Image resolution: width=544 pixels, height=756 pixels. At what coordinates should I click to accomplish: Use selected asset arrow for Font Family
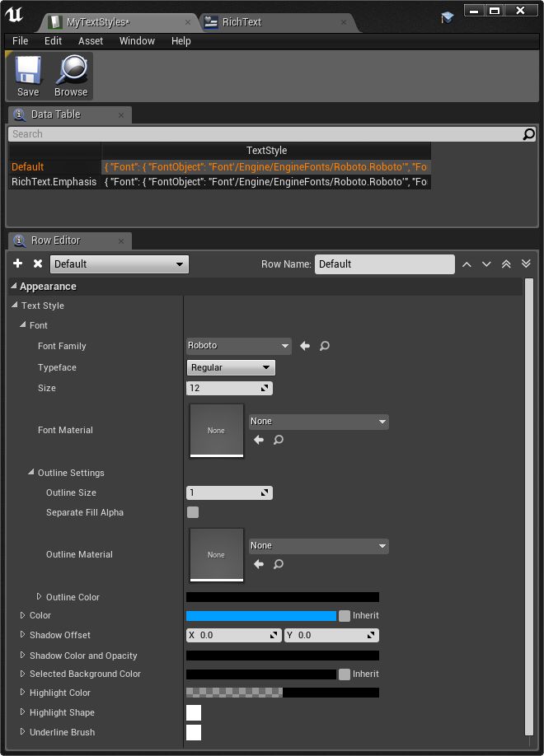click(305, 346)
